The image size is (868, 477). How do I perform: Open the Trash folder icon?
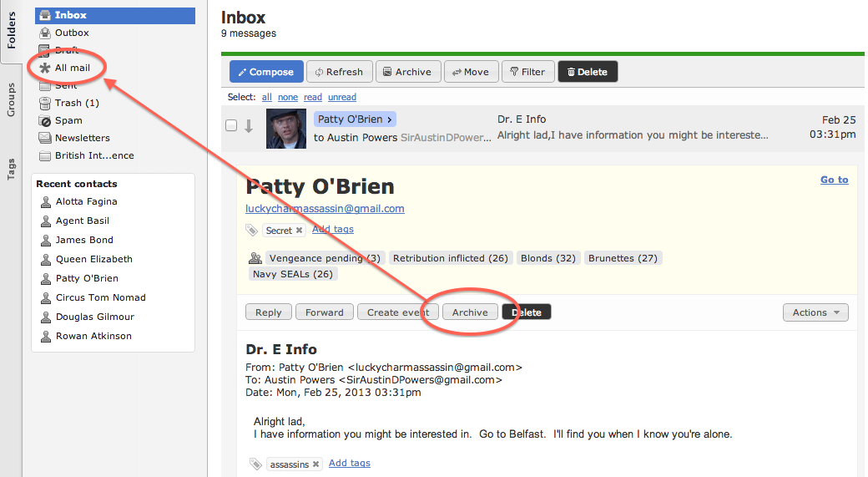(45, 104)
